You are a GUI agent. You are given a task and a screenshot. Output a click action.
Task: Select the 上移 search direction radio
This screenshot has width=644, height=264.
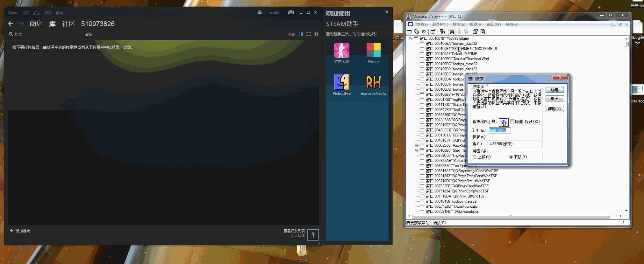coord(475,157)
